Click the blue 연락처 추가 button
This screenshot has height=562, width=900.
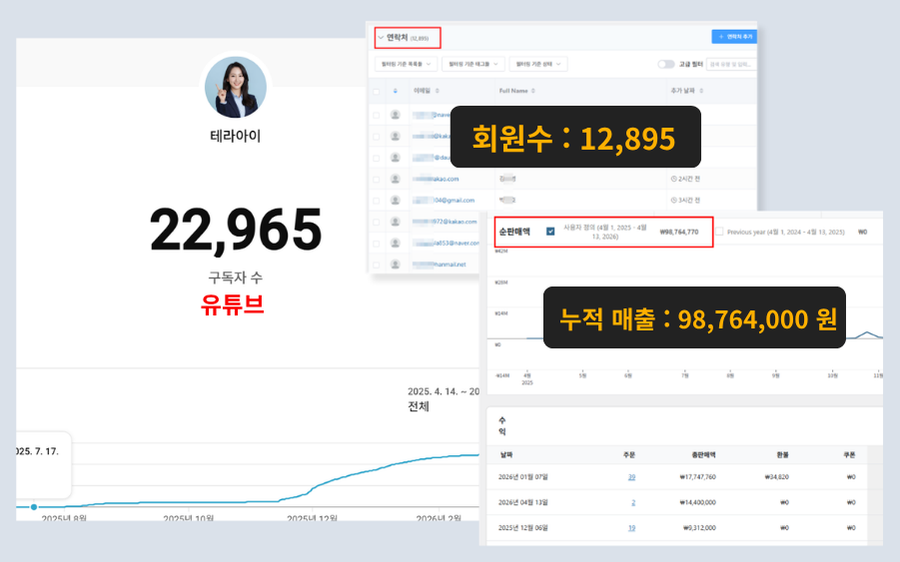click(734, 37)
